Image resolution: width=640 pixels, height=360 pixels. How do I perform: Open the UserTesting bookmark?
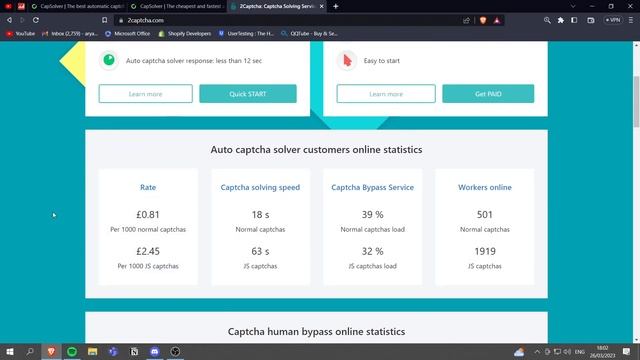tap(246, 33)
